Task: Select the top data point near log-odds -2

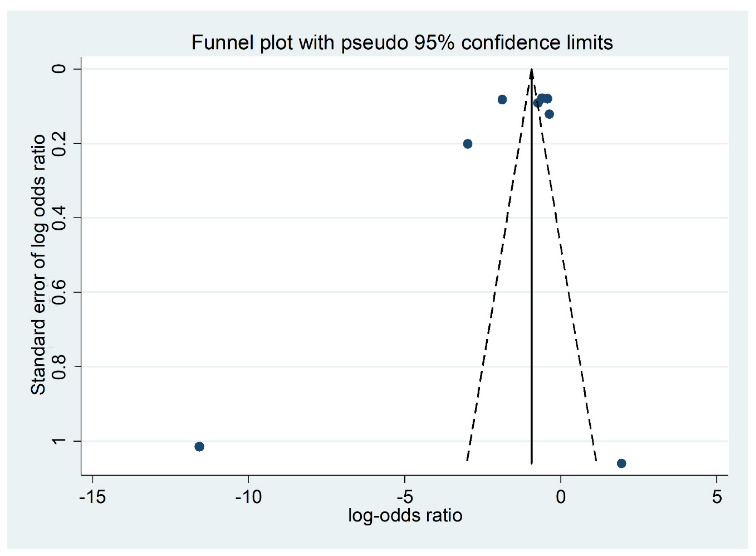Action: [502, 100]
